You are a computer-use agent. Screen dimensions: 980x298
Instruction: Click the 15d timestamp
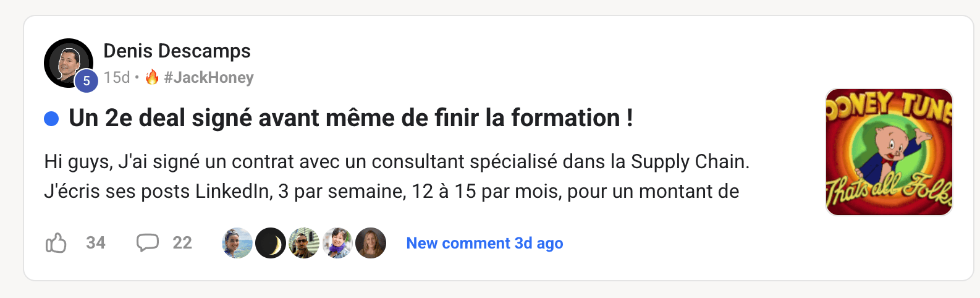[x=117, y=77]
